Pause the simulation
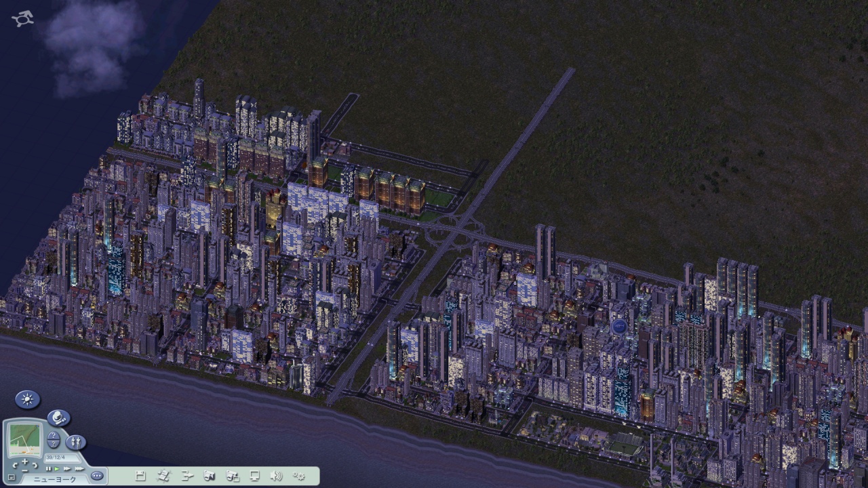The height and width of the screenshot is (488, 868). coord(49,468)
